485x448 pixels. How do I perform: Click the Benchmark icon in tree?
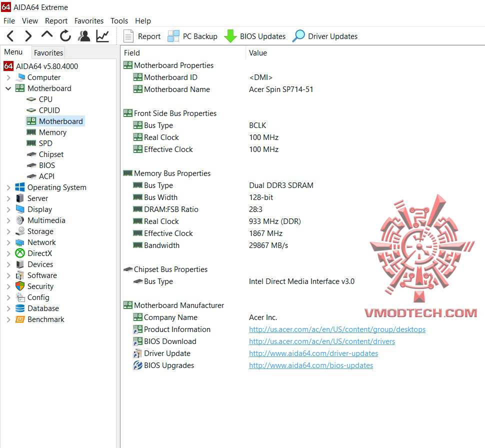pos(20,319)
